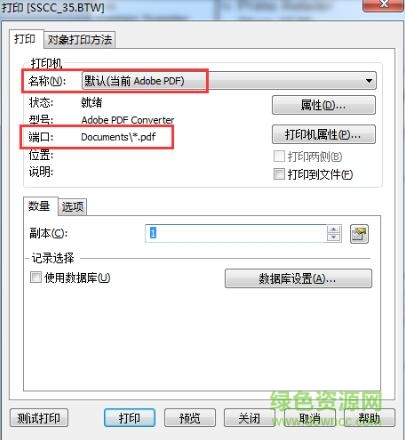
Task: Click the 预览 preview button
Action: [190, 418]
